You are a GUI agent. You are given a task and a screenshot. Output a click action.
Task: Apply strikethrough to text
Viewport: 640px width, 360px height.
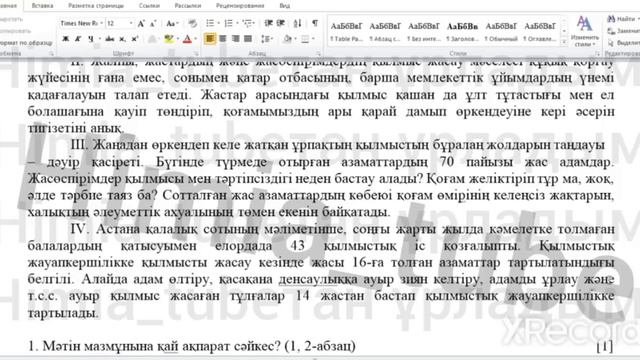[109, 39]
